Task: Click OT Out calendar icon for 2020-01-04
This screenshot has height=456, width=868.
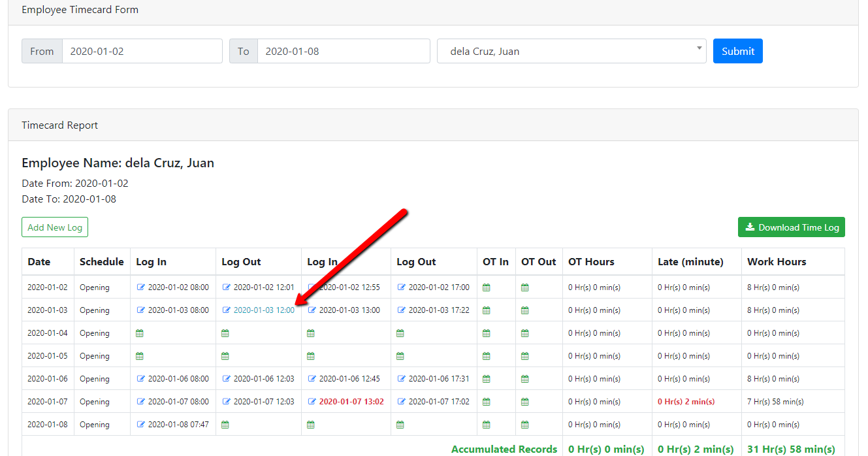Action: click(525, 333)
